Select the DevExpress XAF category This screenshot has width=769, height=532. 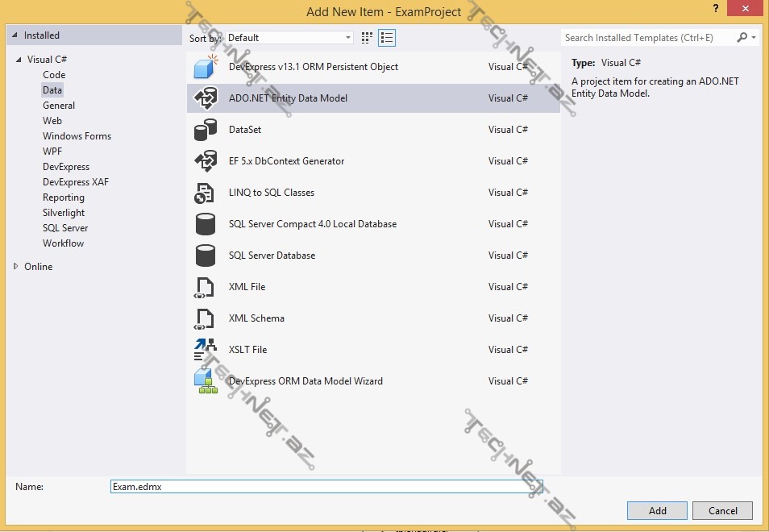pos(75,182)
